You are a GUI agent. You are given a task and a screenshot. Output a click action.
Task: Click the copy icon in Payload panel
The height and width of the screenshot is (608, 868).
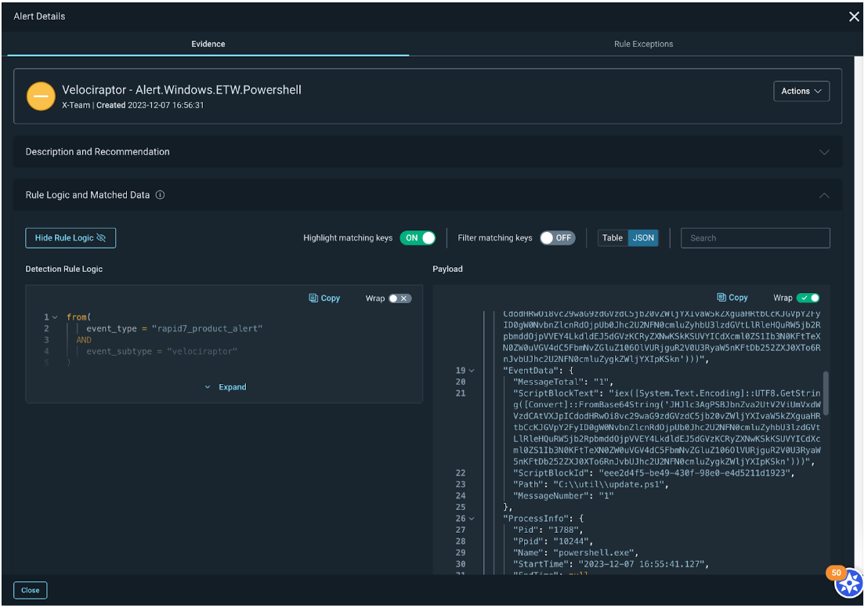721,298
